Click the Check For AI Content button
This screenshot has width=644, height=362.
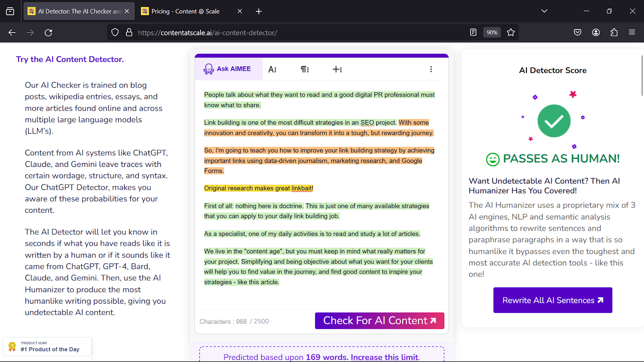pos(379,321)
